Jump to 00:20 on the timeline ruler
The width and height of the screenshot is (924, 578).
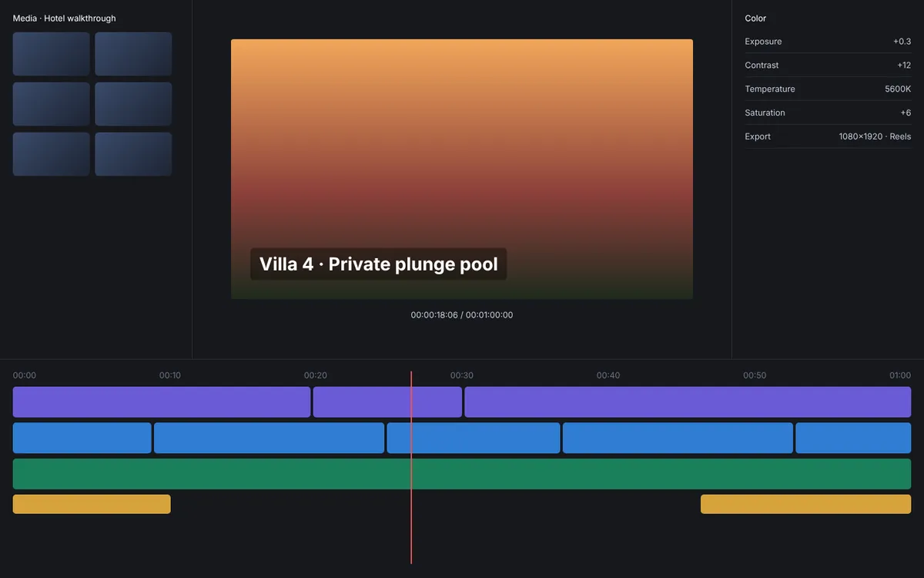[316, 375]
